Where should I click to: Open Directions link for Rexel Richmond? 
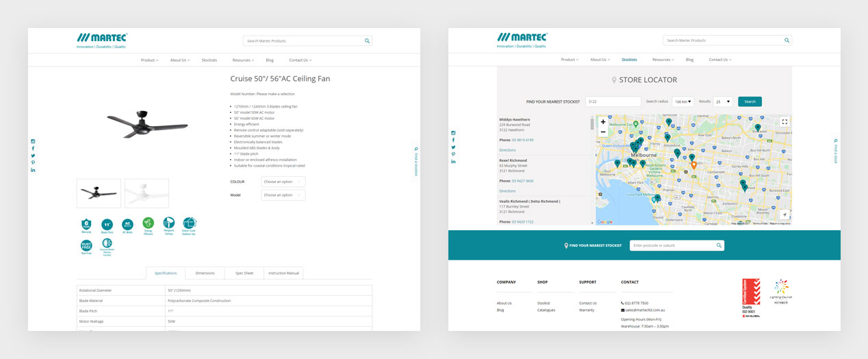point(507,191)
